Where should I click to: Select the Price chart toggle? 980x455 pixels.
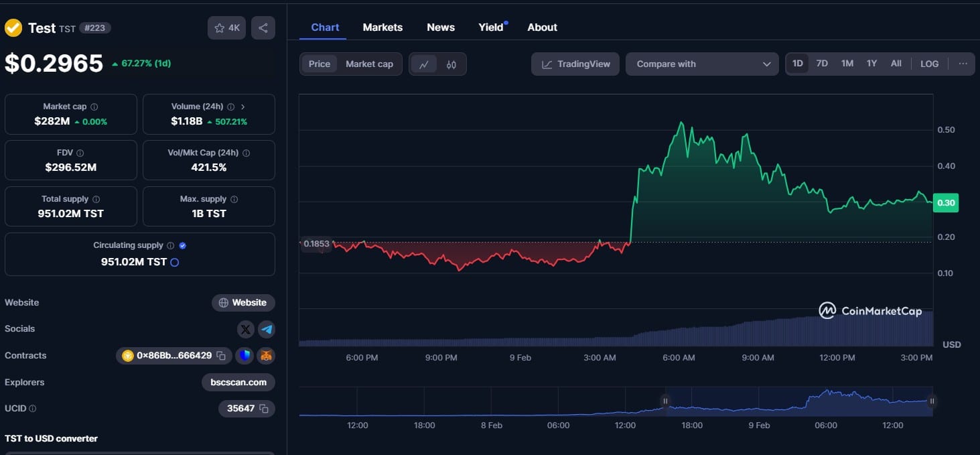(x=320, y=64)
